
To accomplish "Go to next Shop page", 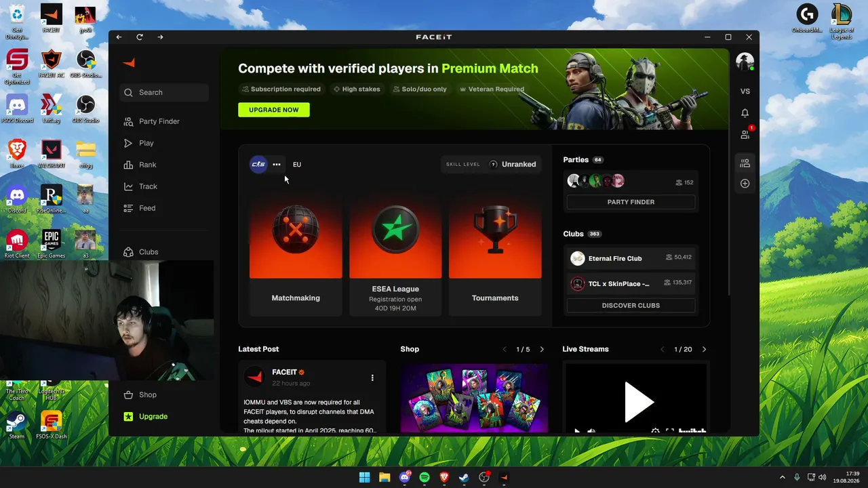I will [x=542, y=350].
